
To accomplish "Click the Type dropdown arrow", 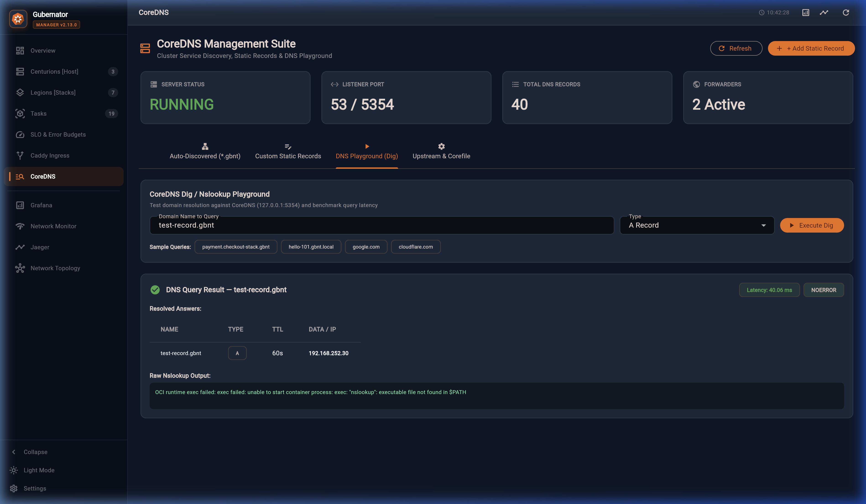I will (x=764, y=225).
